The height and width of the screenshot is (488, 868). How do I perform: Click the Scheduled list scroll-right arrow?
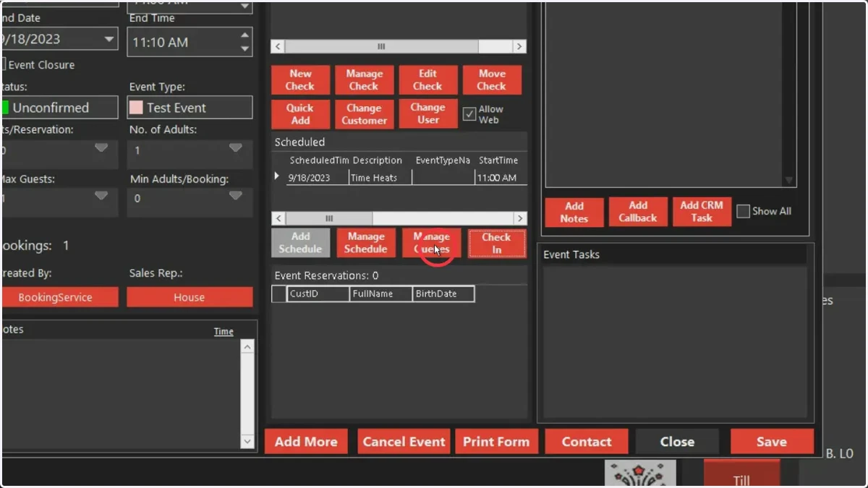[519, 218]
